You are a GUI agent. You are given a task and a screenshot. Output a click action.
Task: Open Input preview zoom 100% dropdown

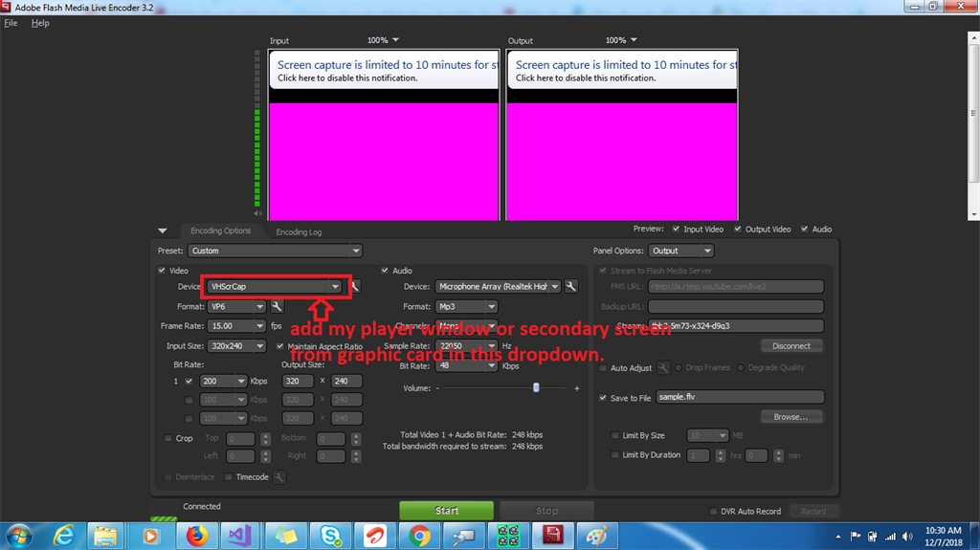383,40
